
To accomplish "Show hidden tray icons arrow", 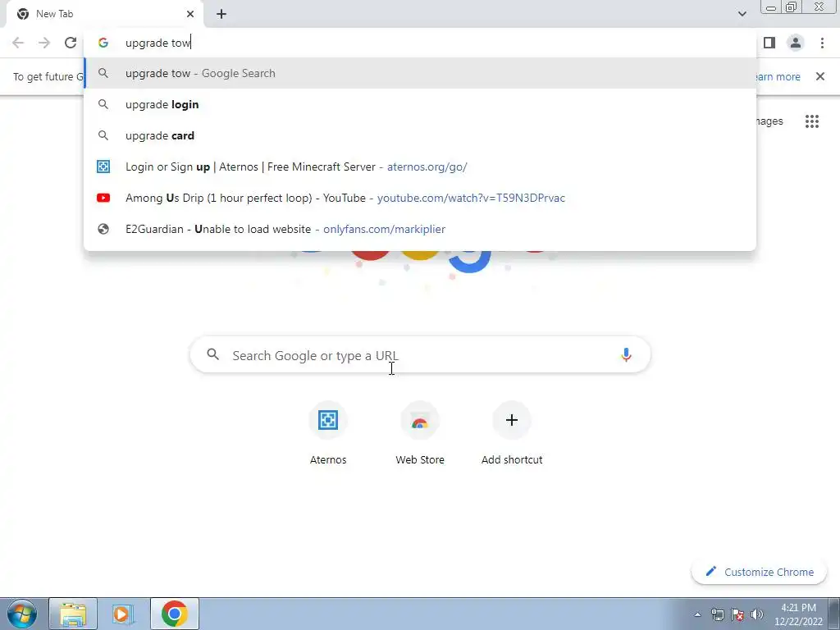I will 697,614.
